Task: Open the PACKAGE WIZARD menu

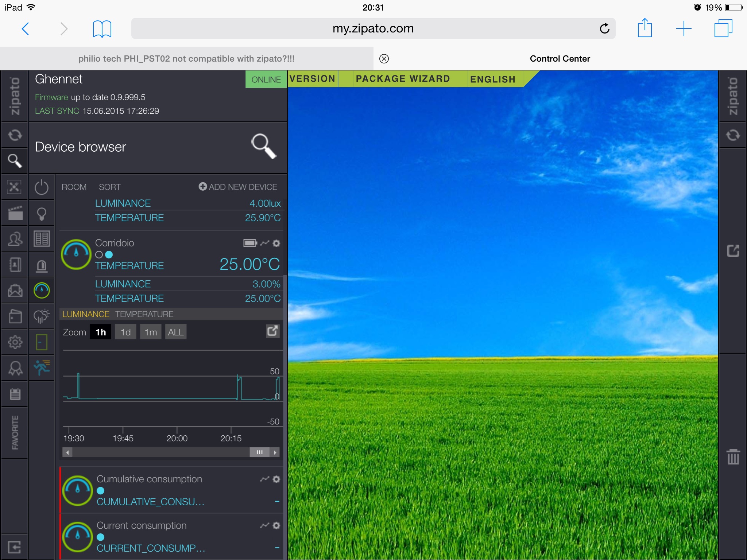Action: pyautogui.click(x=403, y=79)
